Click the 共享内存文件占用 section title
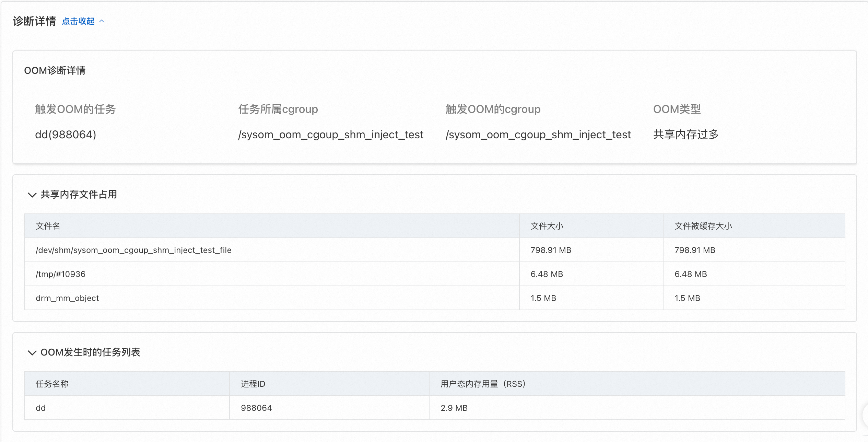 coord(79,195)
